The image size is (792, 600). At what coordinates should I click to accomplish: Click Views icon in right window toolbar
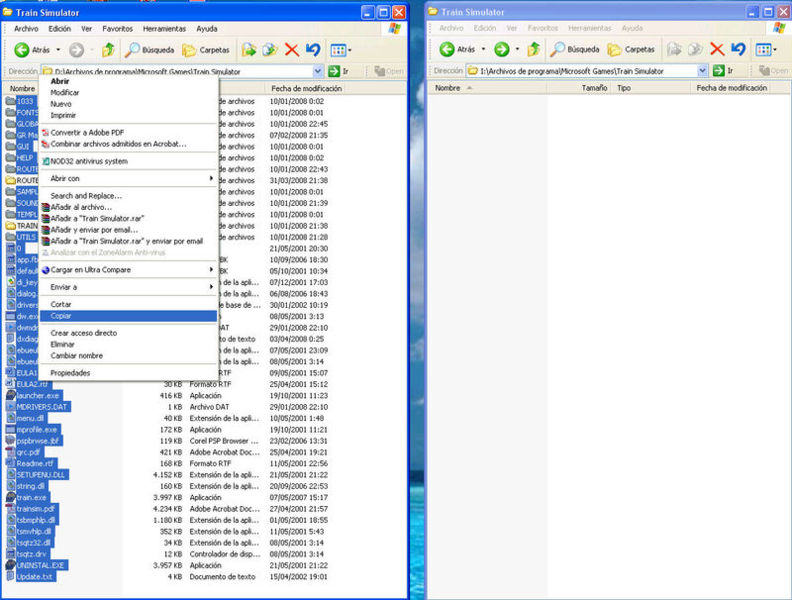(765, 49)
